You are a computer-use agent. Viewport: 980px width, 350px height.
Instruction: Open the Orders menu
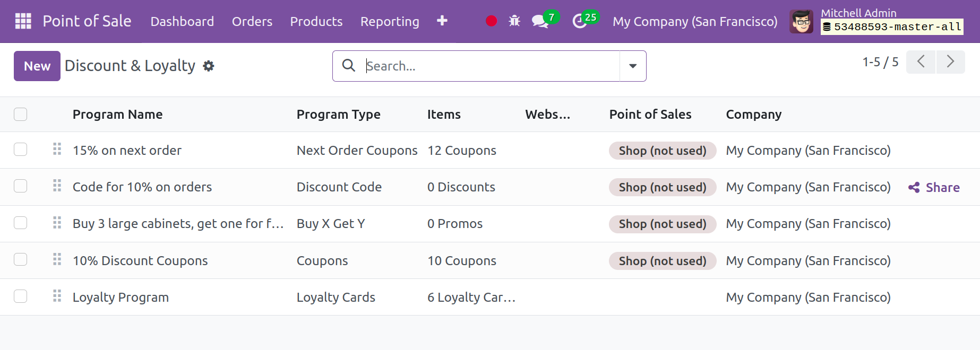[x=252, y=22]
